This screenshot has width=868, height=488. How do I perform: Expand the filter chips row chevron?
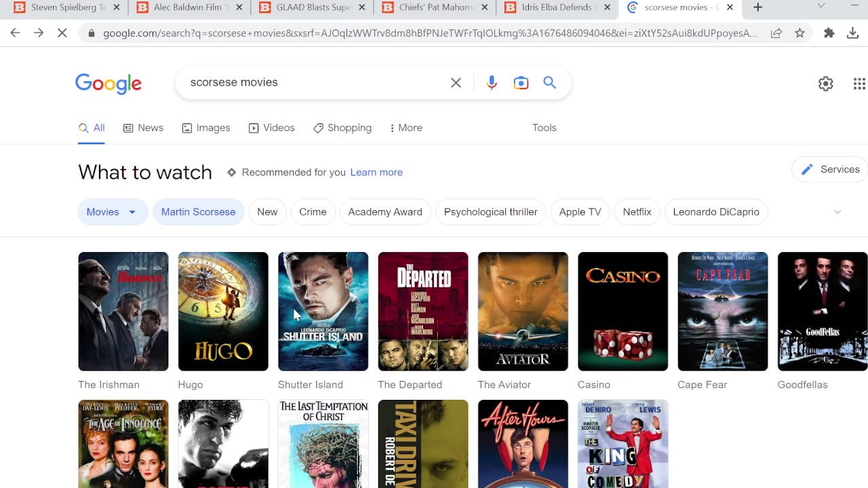[x=837, y=212]
